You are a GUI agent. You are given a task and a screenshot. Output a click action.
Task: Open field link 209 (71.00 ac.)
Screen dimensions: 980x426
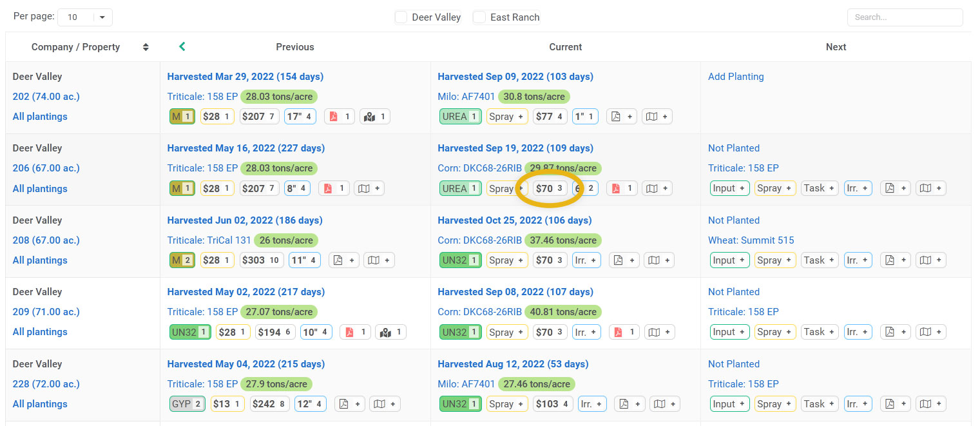(x=46, y=312)
